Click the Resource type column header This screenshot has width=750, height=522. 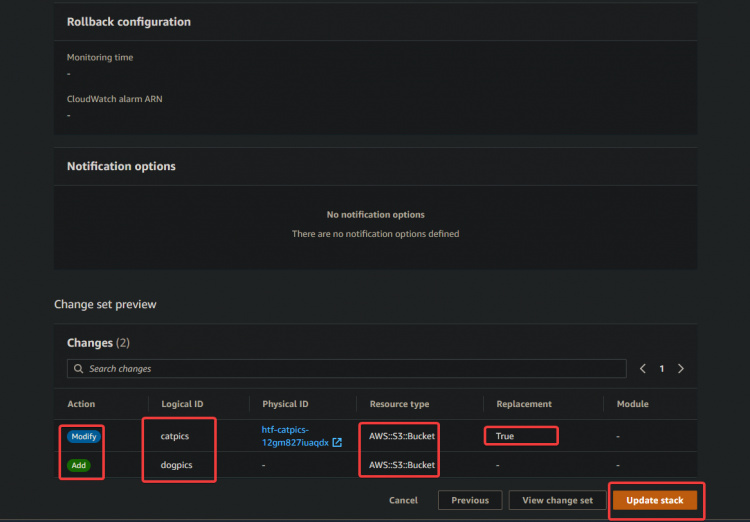point(399,404)
